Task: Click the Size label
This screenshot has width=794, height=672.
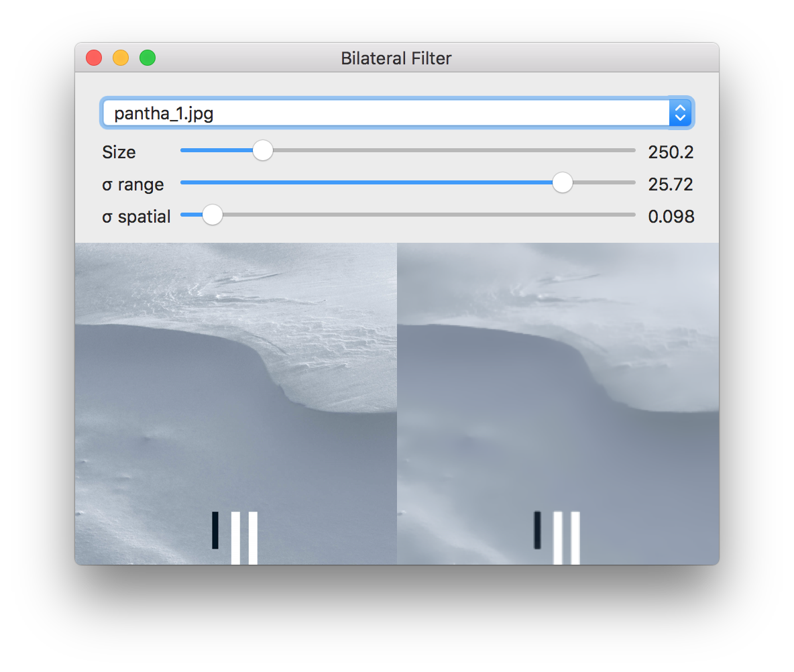Action: (x=119, y=152)
